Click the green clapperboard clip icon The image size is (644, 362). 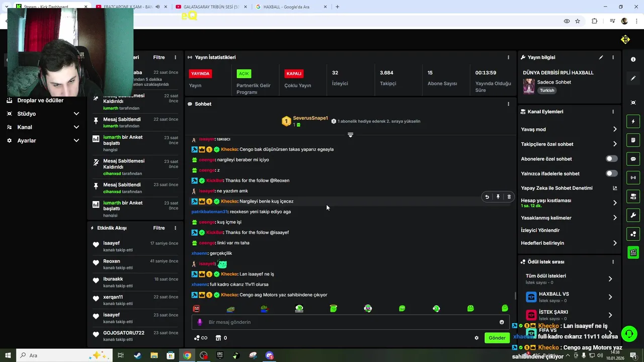(633, 252)
